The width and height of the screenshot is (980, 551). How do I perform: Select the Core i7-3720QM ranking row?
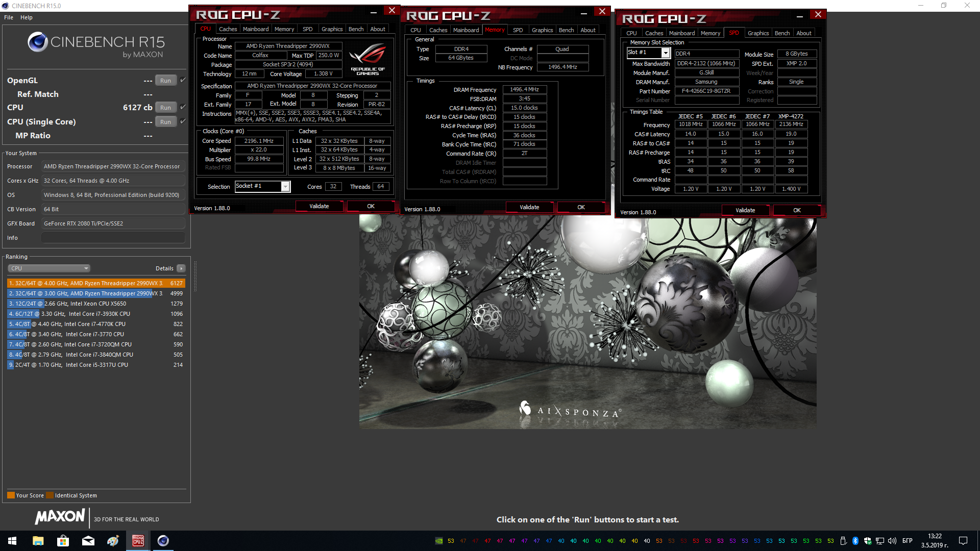coord(96,344)
